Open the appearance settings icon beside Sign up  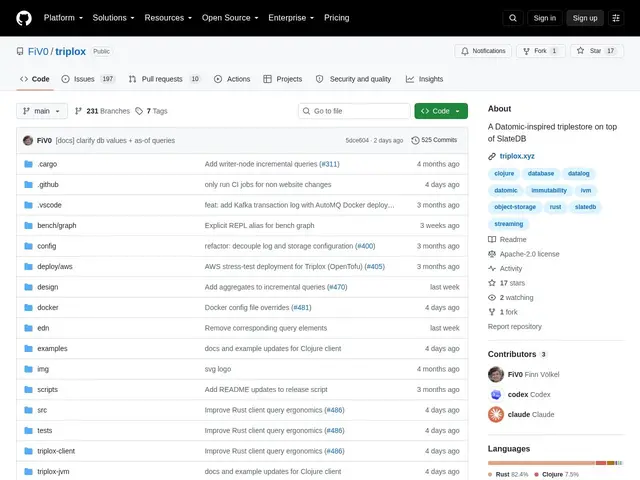[616, 18]
